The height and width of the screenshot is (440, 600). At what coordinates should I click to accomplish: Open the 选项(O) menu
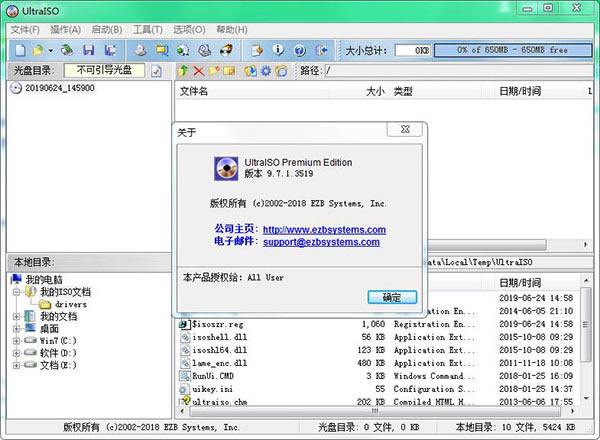coord(189,29)
